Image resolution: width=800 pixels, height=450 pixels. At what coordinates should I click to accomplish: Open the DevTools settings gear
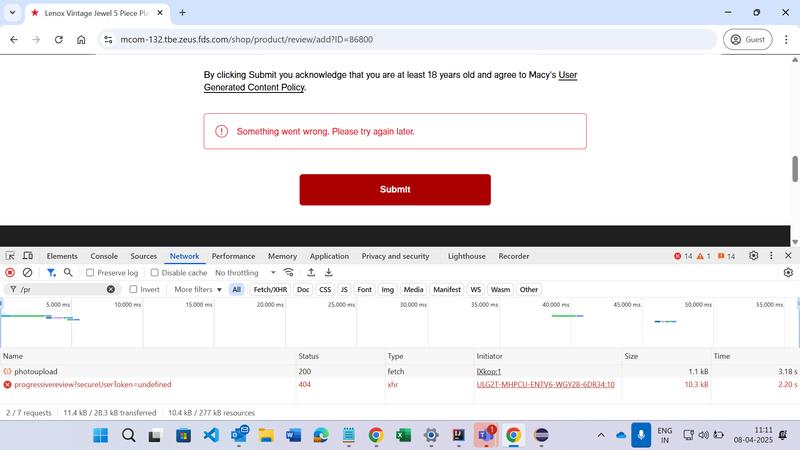[754, 256]
